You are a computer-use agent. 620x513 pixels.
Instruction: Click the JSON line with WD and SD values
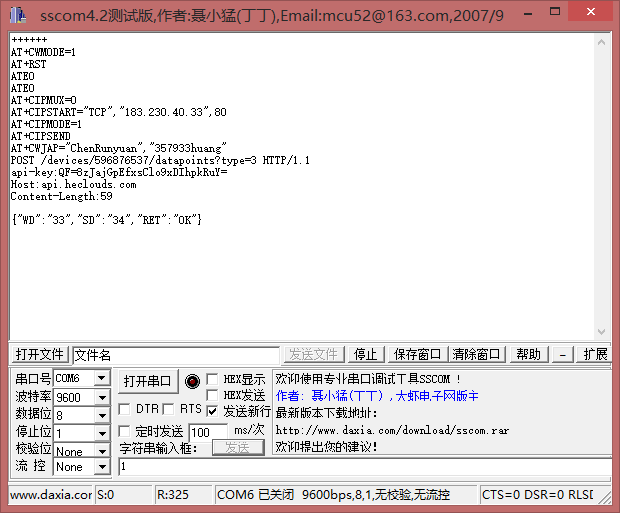[107, 220]
